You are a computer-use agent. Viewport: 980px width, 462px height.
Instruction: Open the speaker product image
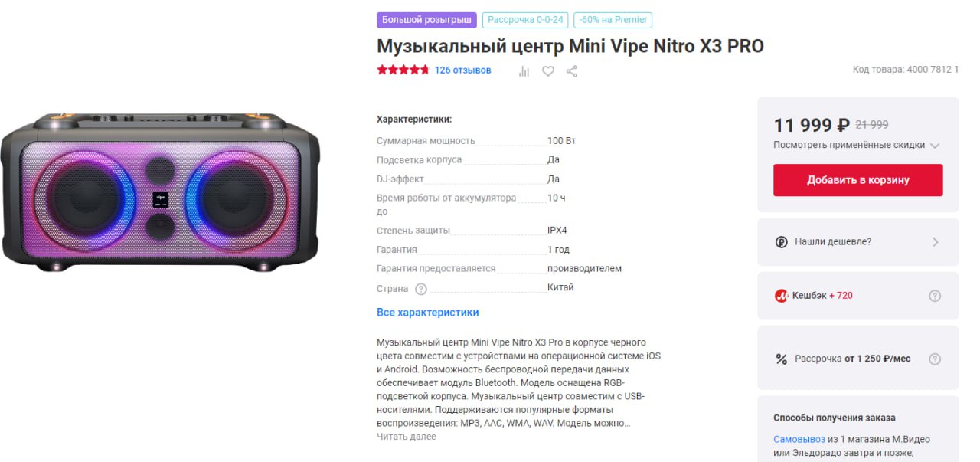tap(160, 192)
